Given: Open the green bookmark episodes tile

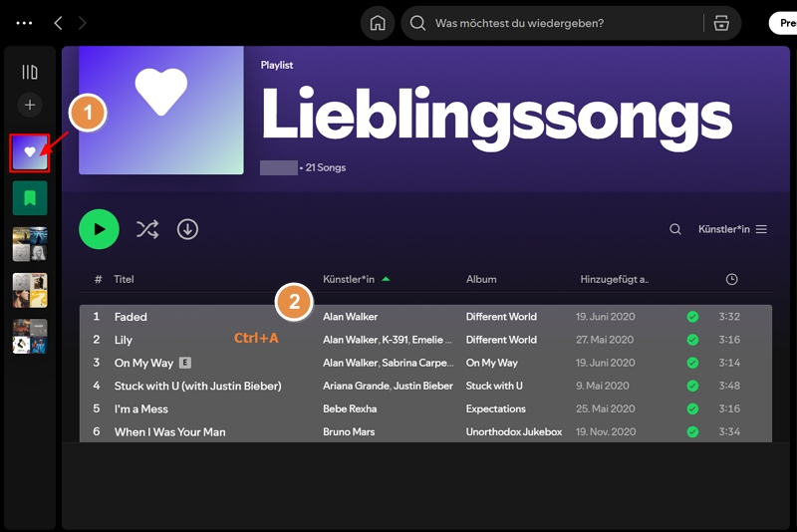Looking at the screenshot, I should tap(30, 198).
